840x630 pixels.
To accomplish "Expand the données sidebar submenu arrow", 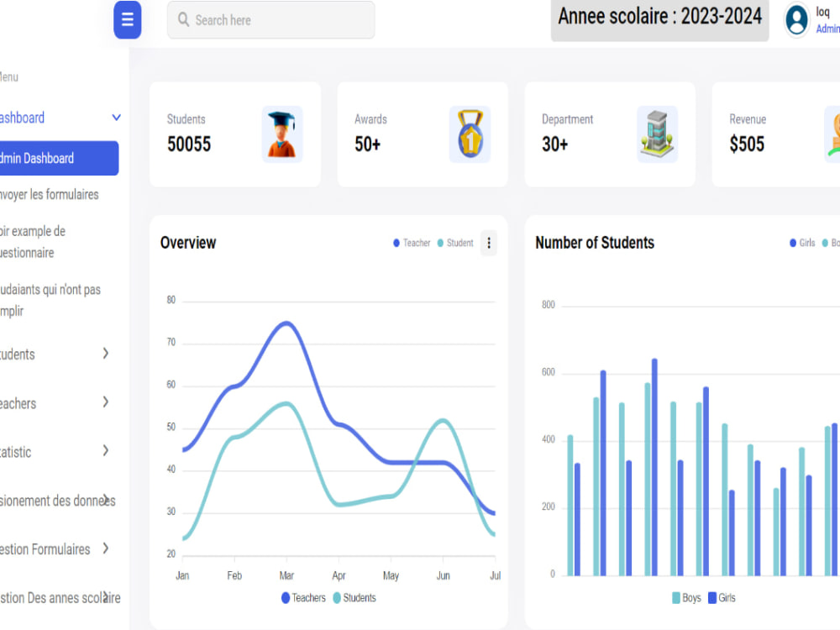I will (106, 499).
